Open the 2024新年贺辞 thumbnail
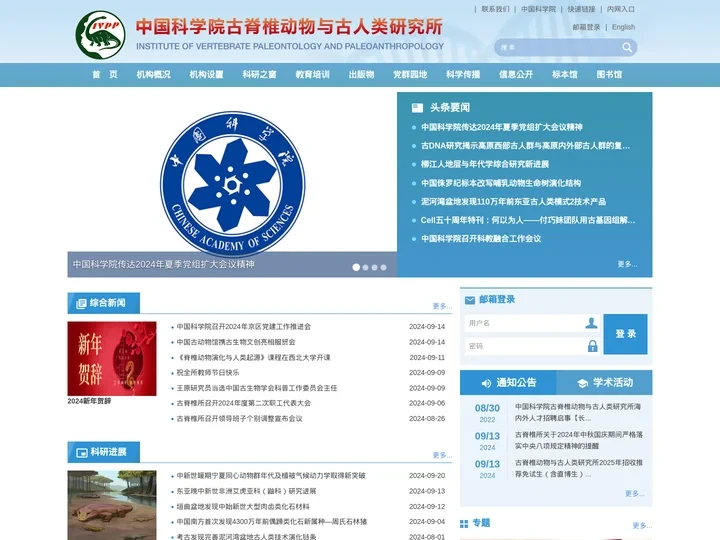This screenshot has height=540, width=720. tap(112, 359)
